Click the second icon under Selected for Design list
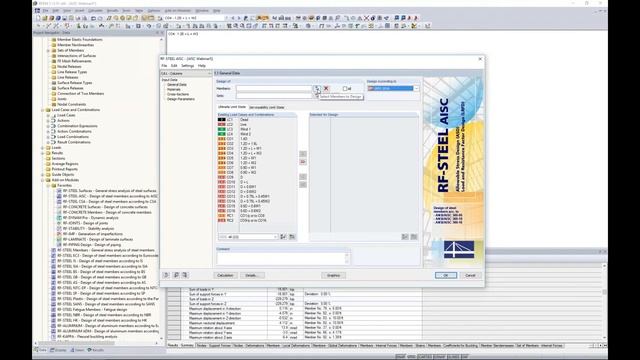 pyautogui.click(x=414, y=237)
